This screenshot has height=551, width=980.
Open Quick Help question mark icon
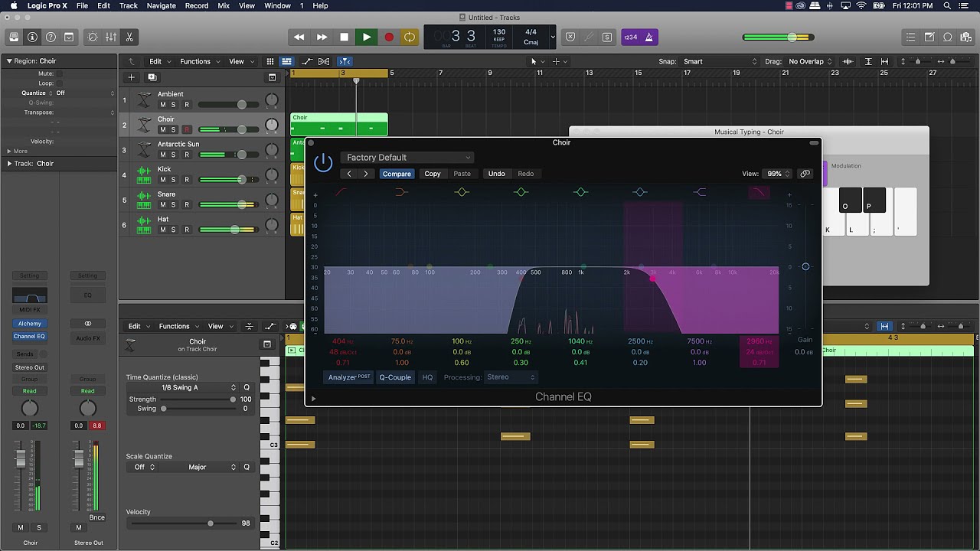pyautogui.click(x=51, y=37)
